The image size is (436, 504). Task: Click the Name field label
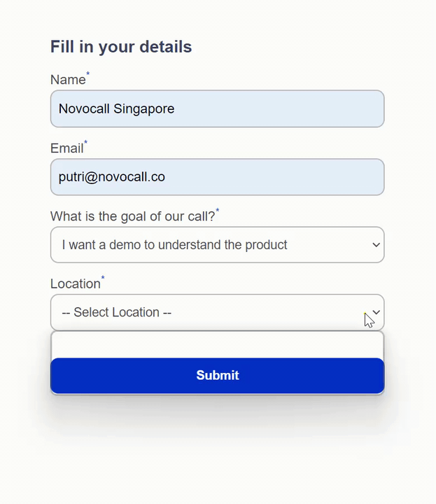tap(68, 80)
